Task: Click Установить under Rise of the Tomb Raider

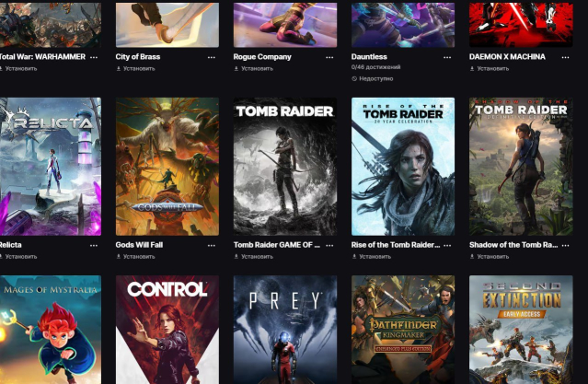Action: tap(372, 257)
